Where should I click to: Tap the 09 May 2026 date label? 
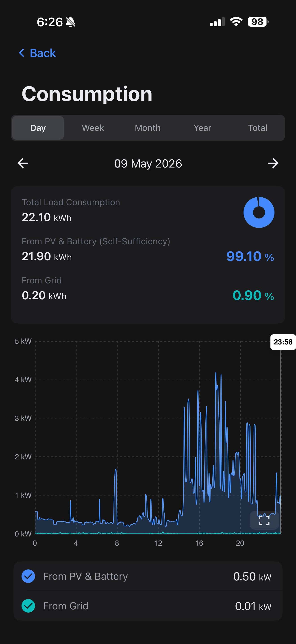[148, 163]
